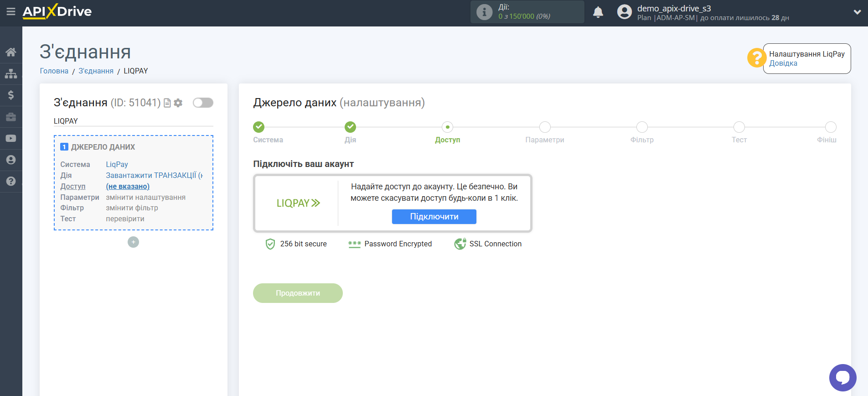Screen dimensions: 868x396
Task: Click the Налаштування LiqPay help title
Action: [x=807, y=54]
